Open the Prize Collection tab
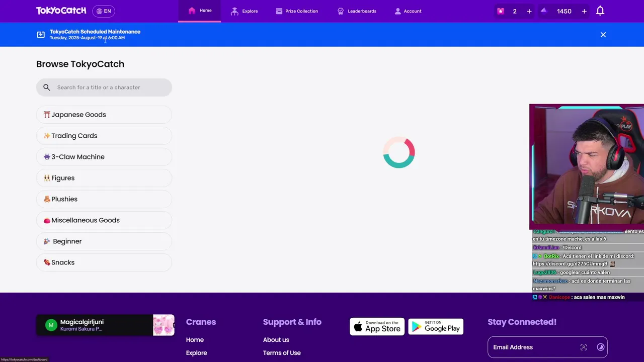Viewport: 644px width, 362px height. pyautogui.click(x=297, y=11)
